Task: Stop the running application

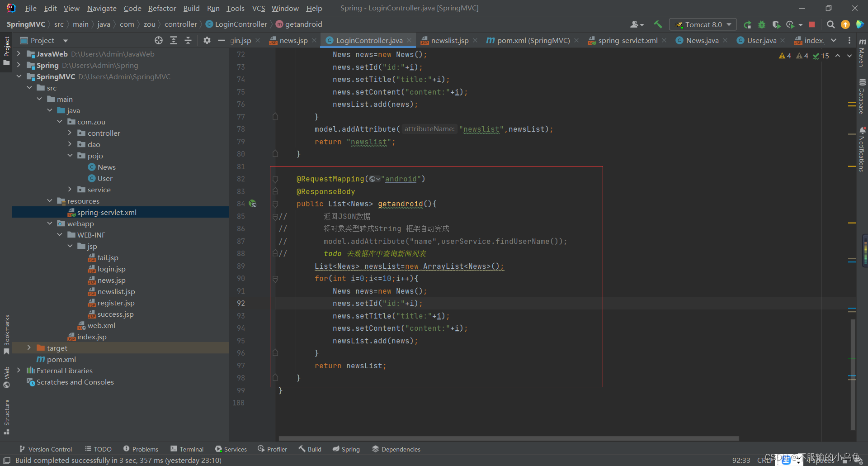Action: (812, 24)
